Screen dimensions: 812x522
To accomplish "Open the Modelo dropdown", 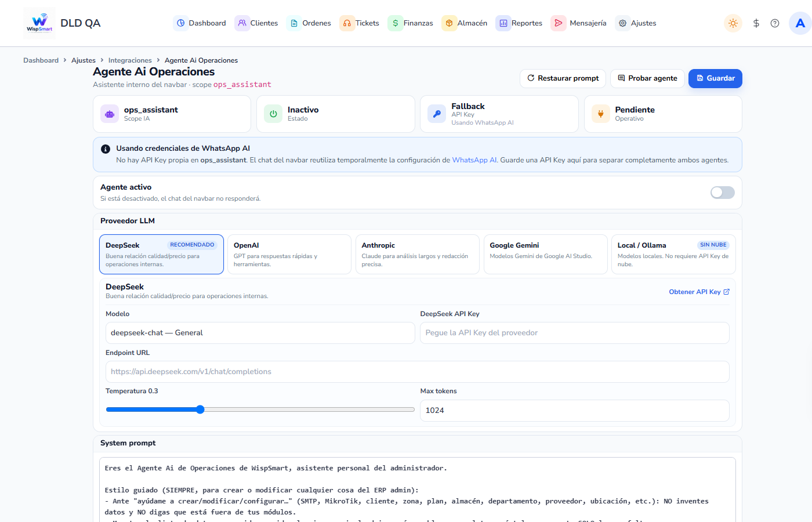I will coord(260,333).
